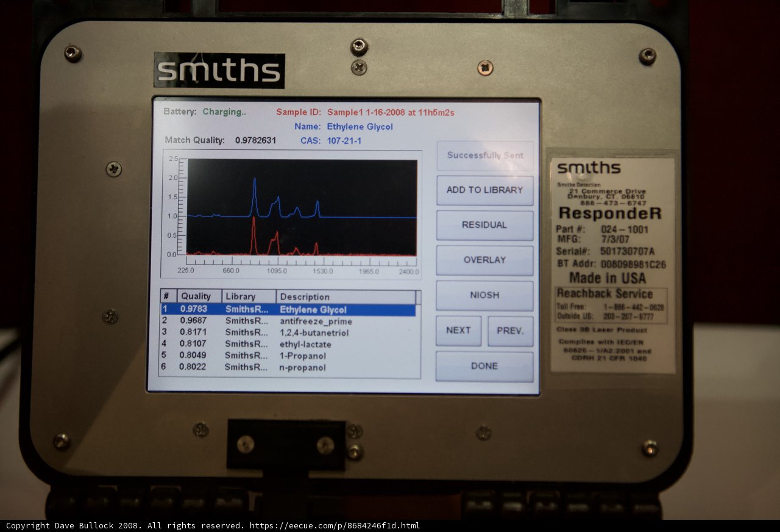Open the RESIDUAL view
The image size is (780, 532).
point(485,225)
